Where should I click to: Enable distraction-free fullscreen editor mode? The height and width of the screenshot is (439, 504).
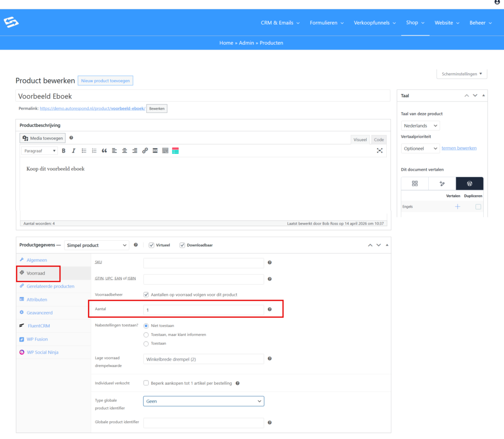(379, 151)
